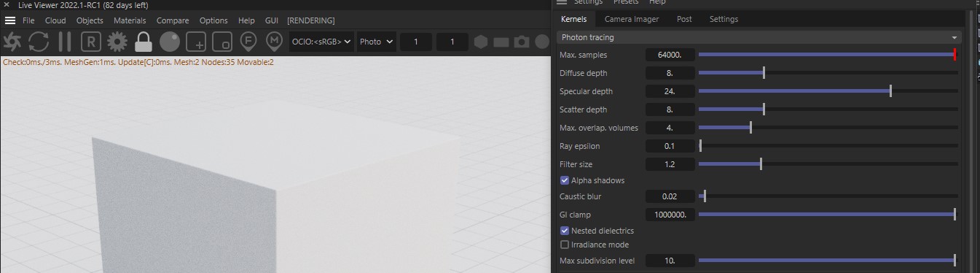Screen dimensions: 980x273
Task: Enable the Irradiance mode checkbox
Action: pos(565,245)
